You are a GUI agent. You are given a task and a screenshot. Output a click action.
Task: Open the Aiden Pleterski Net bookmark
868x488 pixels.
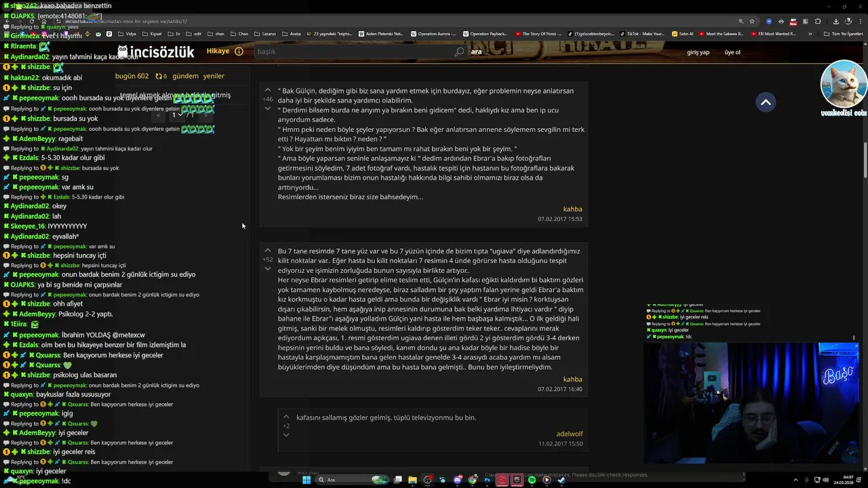click(381, 34)
